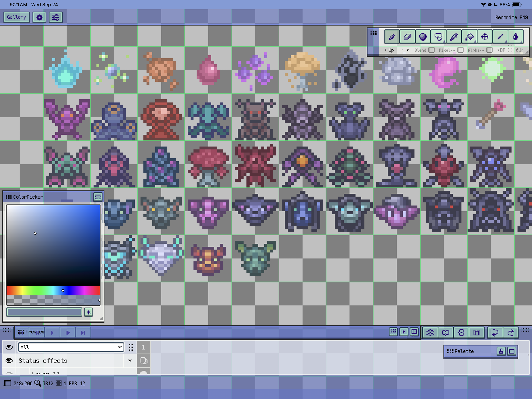Image resolution: width=532 pixels, height=399 pixels.
Task: Select frame 1 in the timeline
Action: pyautogui.click(x=143, y=347)
